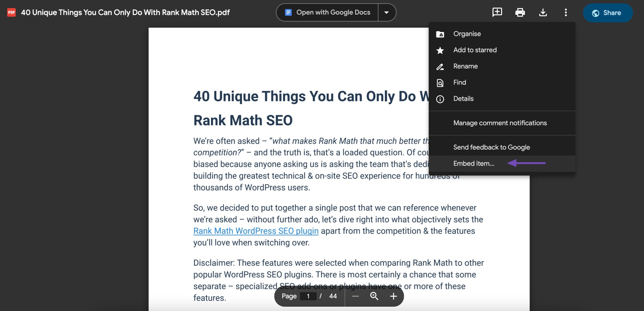Image resolution: width=644 pixels, height=311 pixels.
Task: Click the magnifier fit-zoom icon
Action: pyautogui.click(x=374, y=296)
